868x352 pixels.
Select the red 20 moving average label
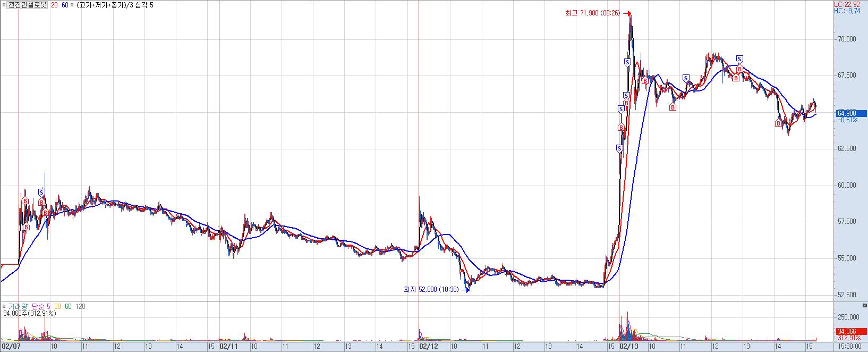coord(54,5)
